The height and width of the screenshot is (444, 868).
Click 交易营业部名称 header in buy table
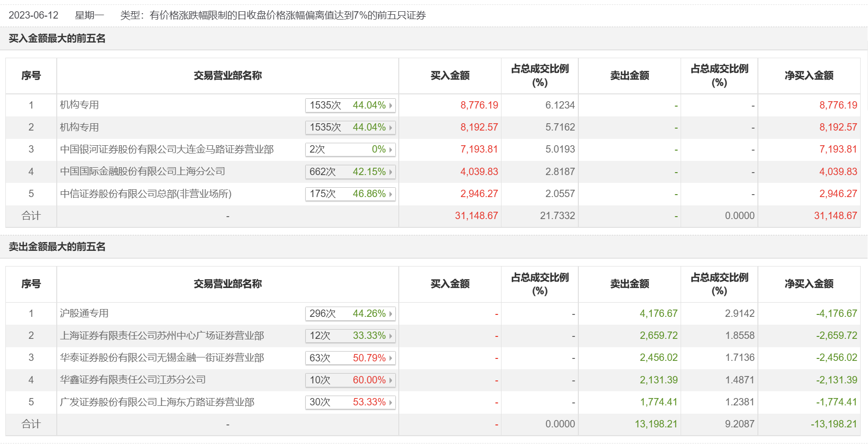pyautogui.click(x=228, y=75)
